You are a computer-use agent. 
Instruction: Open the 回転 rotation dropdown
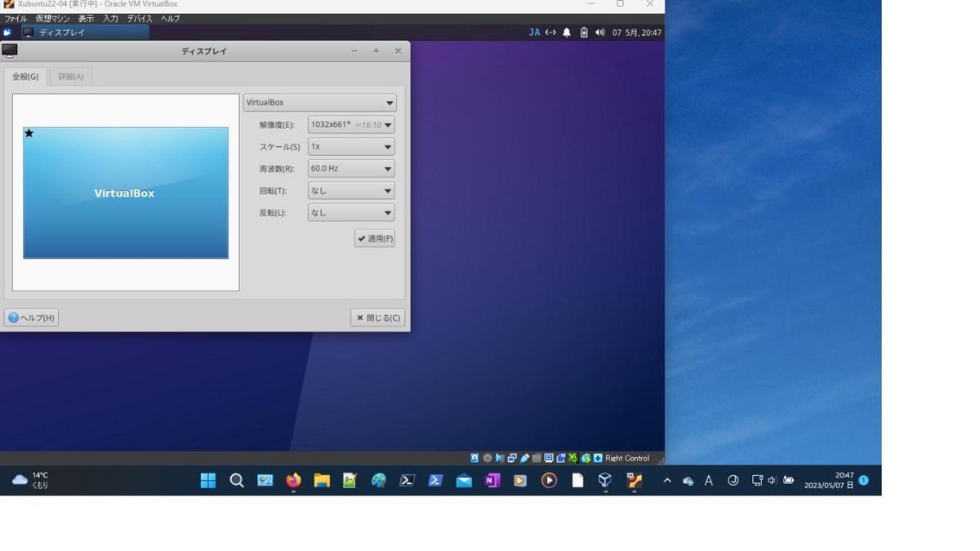click(351, 191)
